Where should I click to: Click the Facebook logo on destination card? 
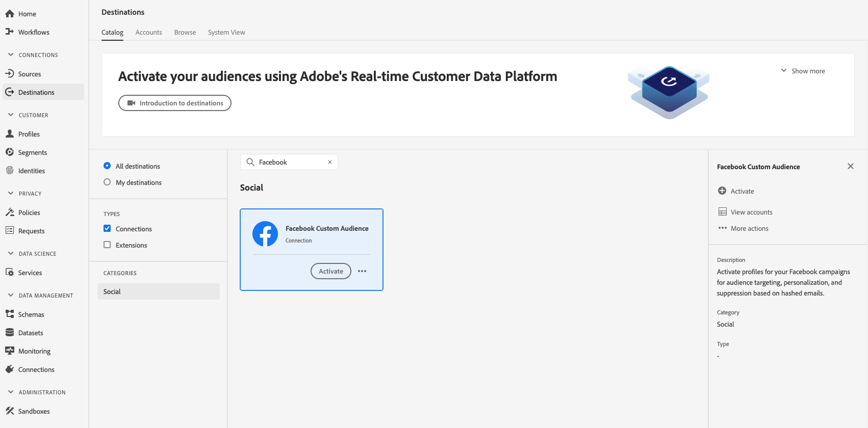[265, 234]
